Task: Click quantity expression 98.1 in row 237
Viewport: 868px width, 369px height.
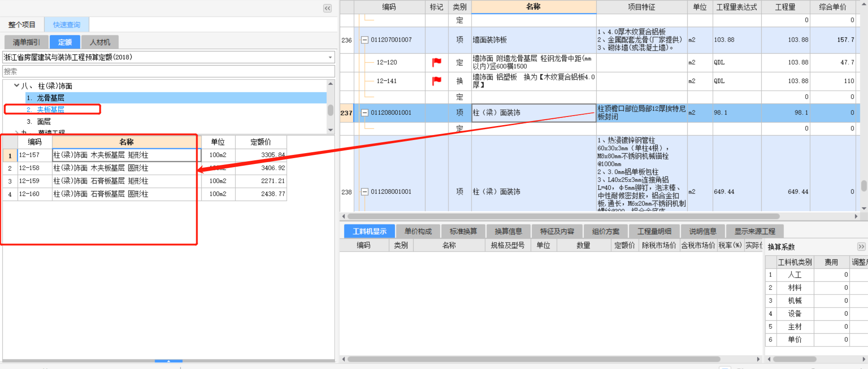Action: [x=737, y=112]
